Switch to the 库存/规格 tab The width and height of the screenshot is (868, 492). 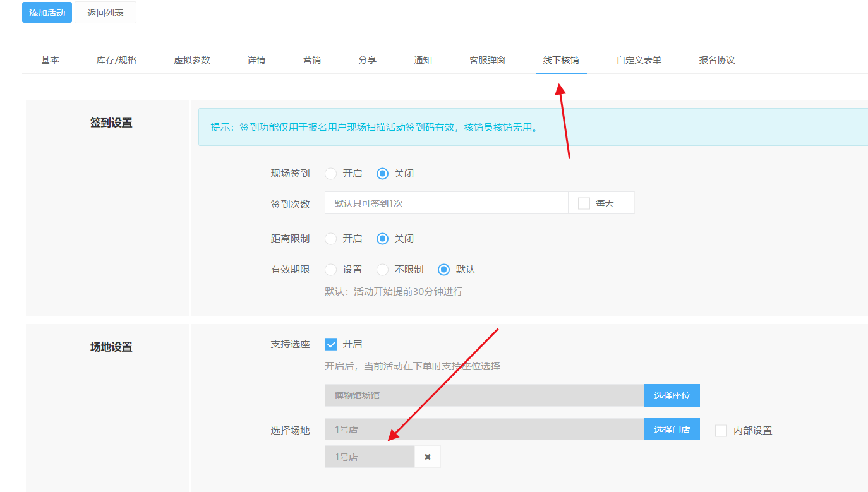click(116, 60)
